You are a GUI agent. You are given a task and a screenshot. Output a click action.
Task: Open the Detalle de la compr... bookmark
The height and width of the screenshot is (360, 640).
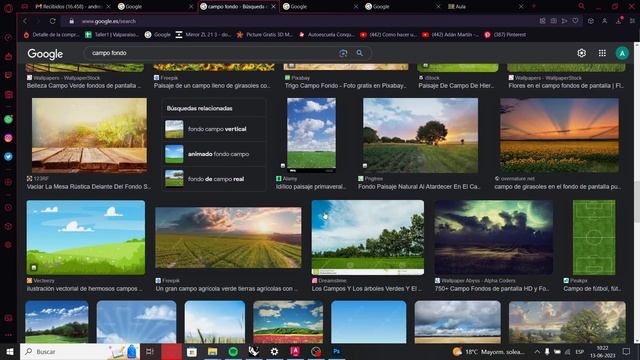click(x=51, y=35)
